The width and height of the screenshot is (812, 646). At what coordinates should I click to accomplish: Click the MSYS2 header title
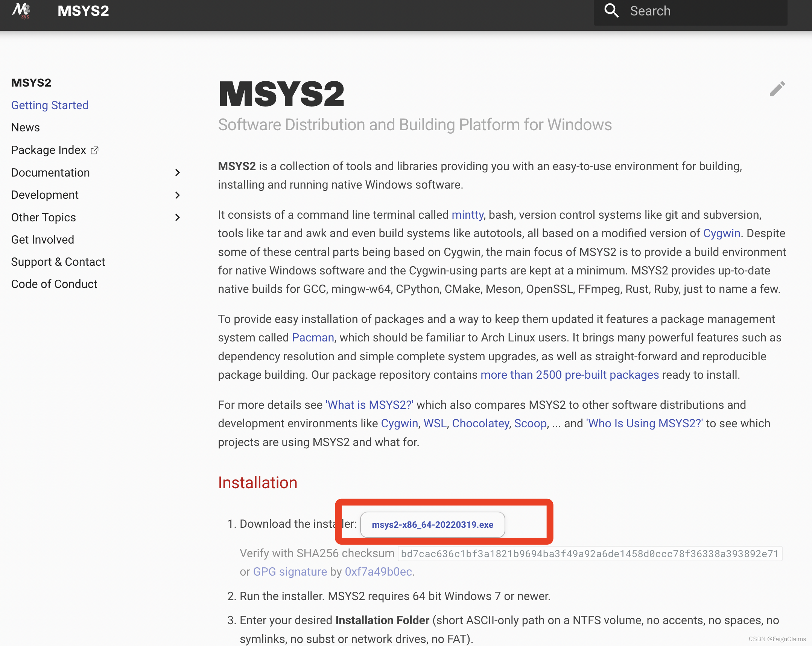click(83, 11)
